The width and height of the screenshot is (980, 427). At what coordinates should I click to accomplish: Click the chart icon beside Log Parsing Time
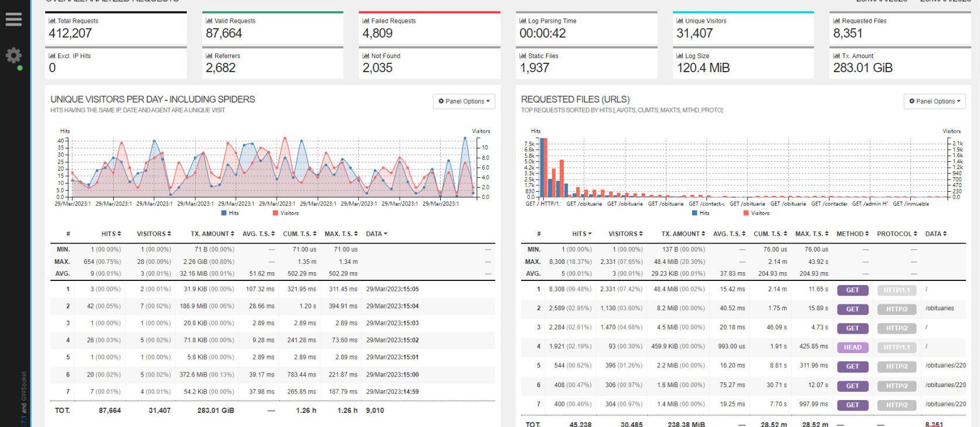point(523,21)
